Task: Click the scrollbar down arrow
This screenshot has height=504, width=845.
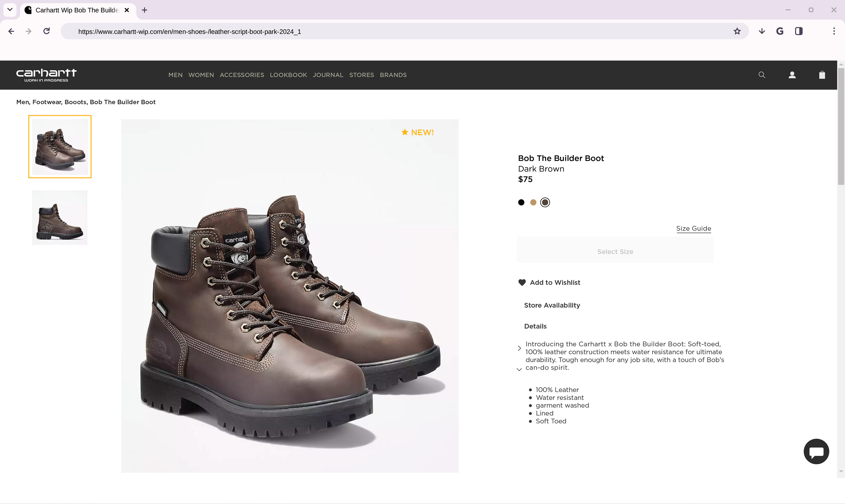Action: point(841,471)
